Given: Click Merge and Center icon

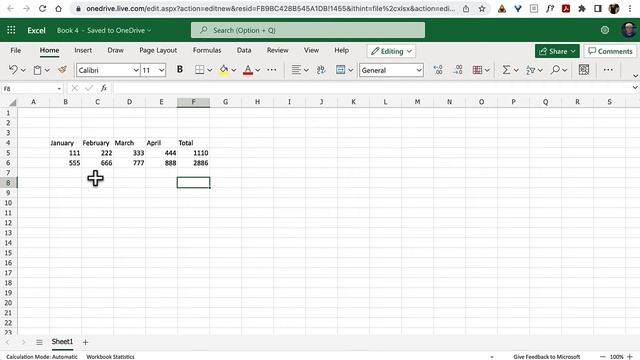Looking at the screenshot, I should pos(340,70).
